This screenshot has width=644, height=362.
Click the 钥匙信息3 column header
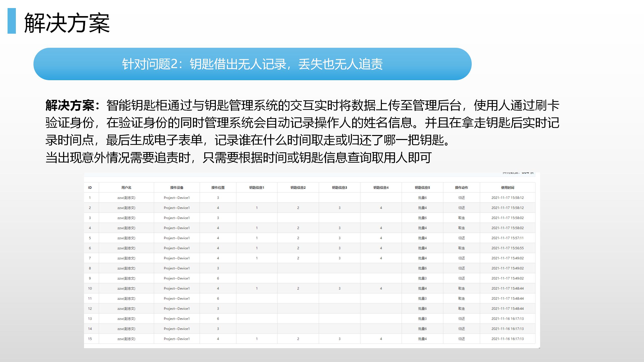click(x=339, y=188)
